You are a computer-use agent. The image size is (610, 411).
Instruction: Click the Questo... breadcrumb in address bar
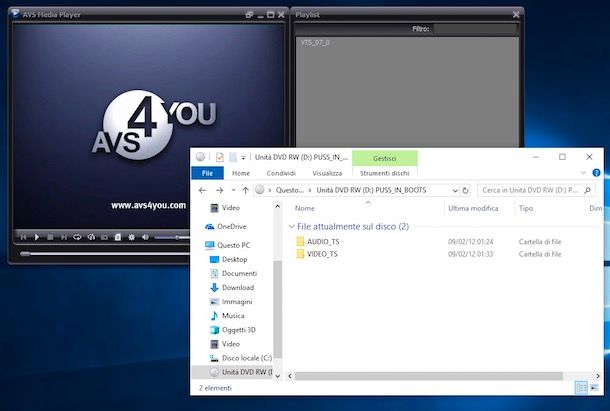(289, 190)
